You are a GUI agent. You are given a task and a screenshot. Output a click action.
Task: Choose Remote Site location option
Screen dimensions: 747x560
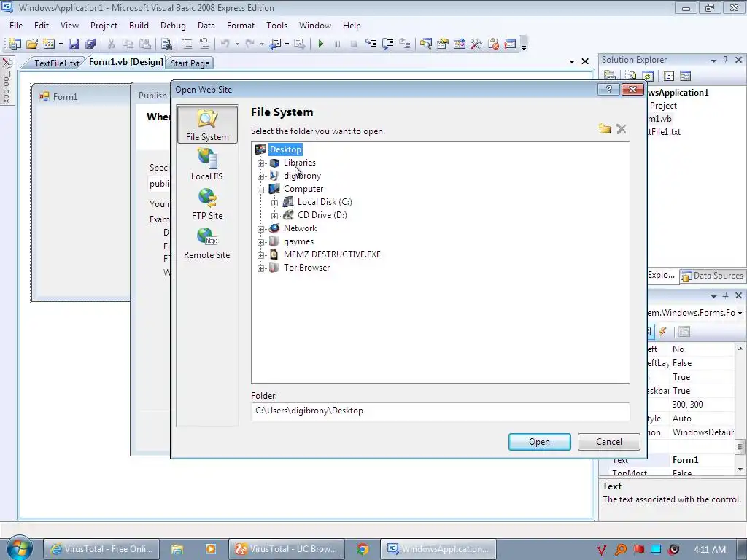(207, 243)
